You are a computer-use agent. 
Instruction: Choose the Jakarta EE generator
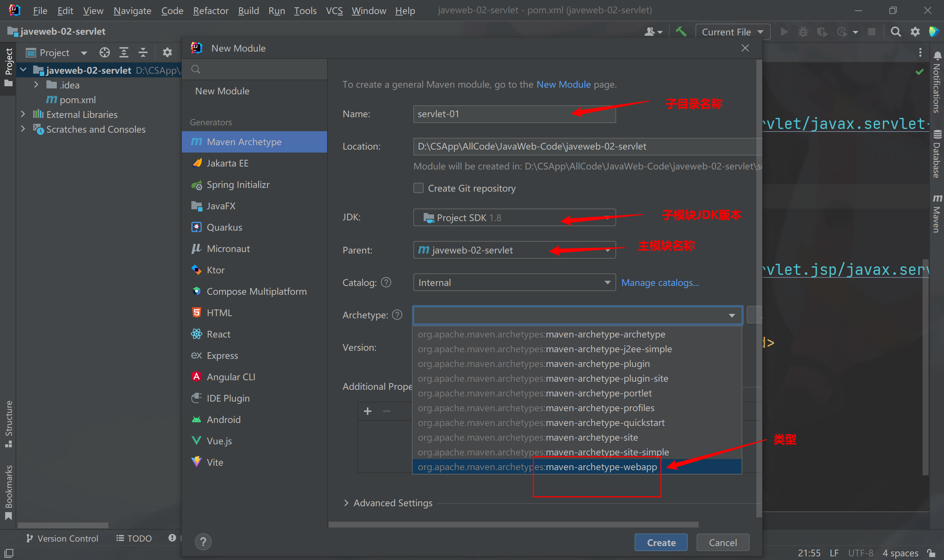tap(254, 163)
